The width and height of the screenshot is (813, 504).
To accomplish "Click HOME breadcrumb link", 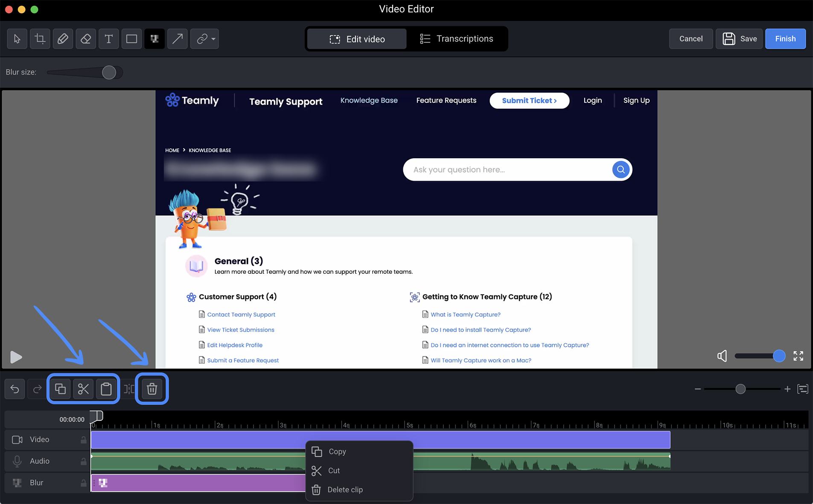I will [172, 151].
